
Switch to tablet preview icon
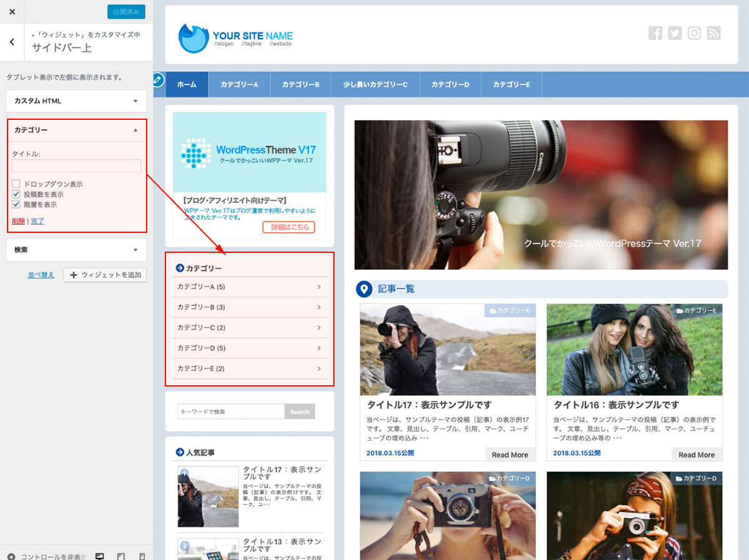pyautogui.click(x=121, y=556)
